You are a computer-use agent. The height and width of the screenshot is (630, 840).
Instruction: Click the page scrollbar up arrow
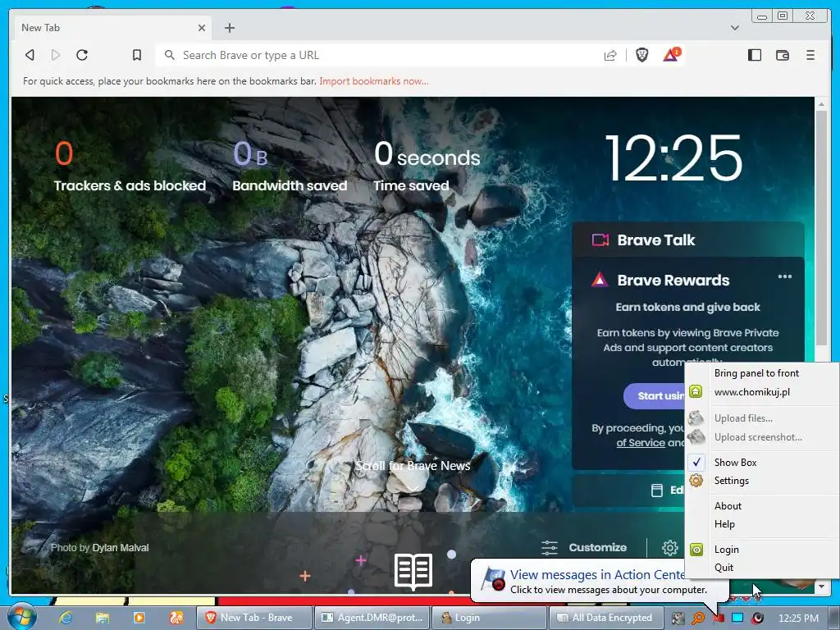821,104
